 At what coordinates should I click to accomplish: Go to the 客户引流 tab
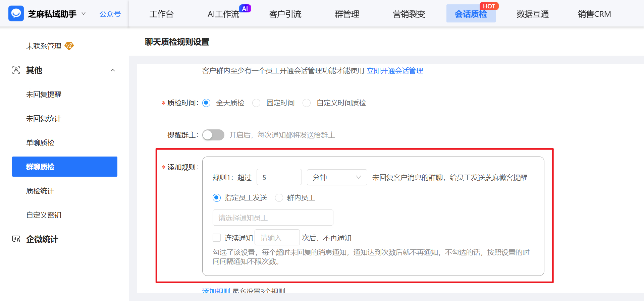pyautogui.click(x=285, y=14)
